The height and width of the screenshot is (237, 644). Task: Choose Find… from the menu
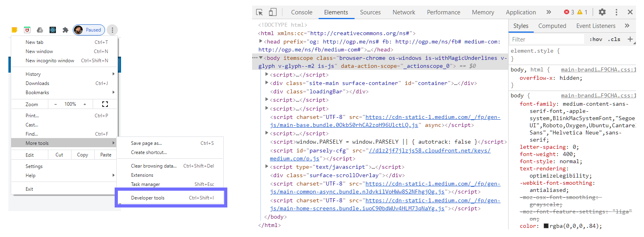[x=64, y=134]
